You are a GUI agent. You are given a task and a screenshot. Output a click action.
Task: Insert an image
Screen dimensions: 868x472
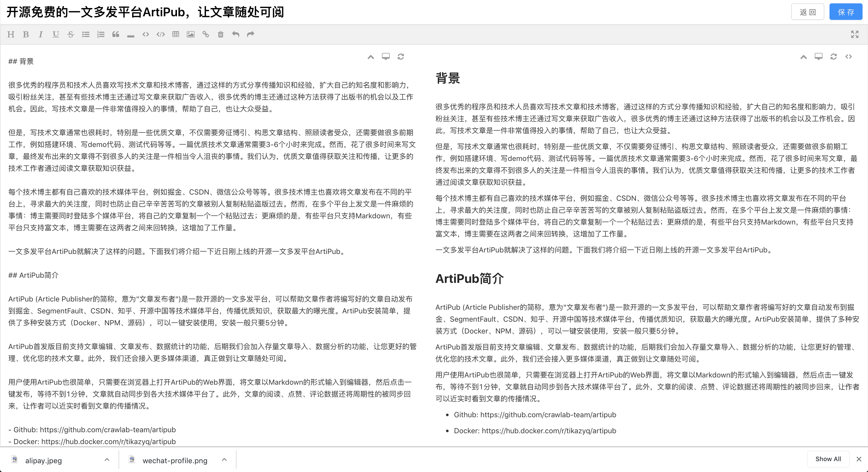point(190,34)
